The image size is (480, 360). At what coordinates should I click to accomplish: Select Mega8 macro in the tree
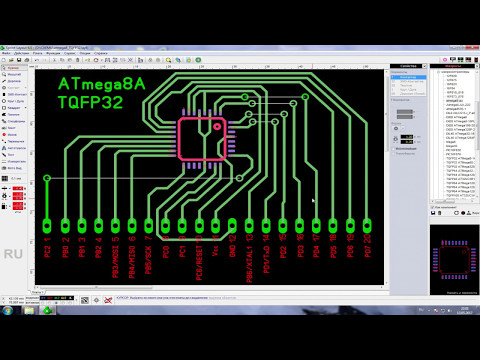451,142
